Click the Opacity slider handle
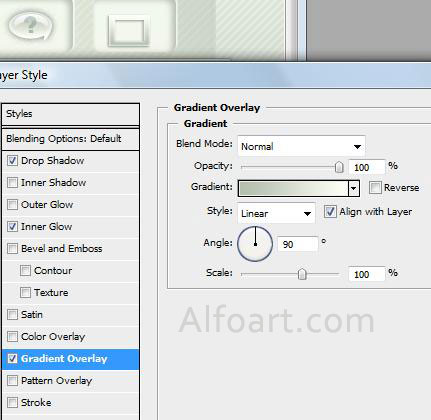 339,167
